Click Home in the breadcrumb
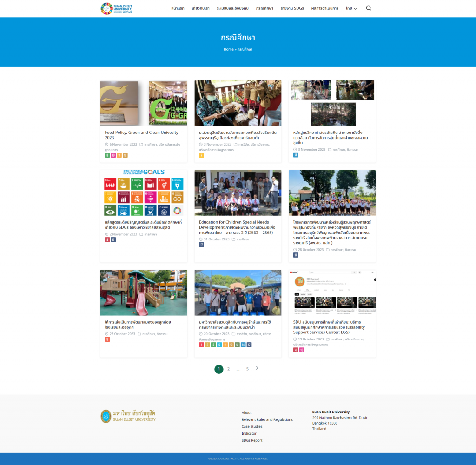Image resolution: width=476 pixels, height=465 pixels. pyautogui.click(x=228, y=49)
